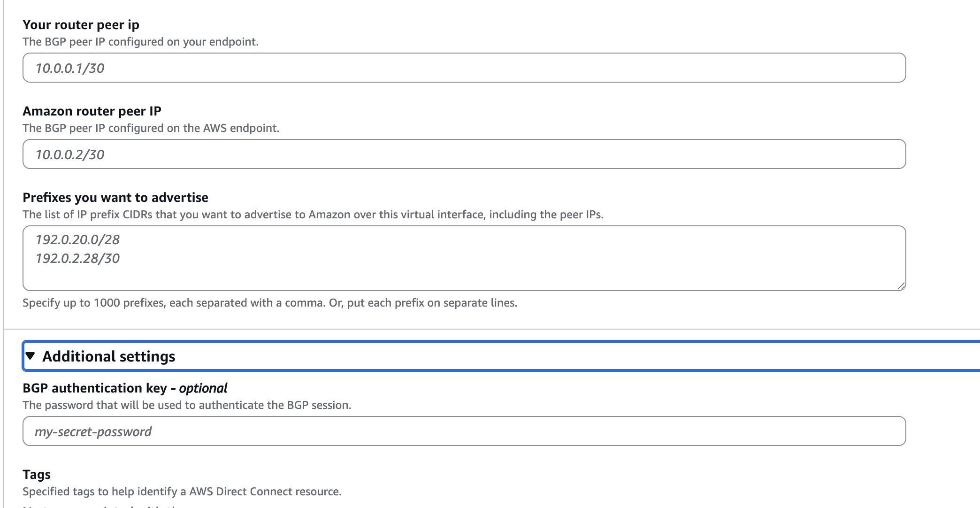980x508 pixels.
Task: Click the "Your router peer ip" label
Action: (x=81, y=24)
